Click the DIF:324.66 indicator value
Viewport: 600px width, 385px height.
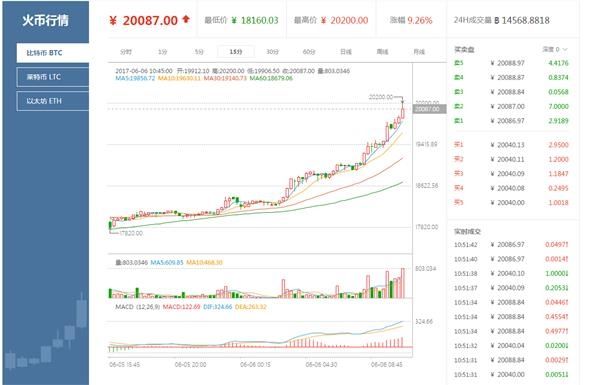click(217, 307)
